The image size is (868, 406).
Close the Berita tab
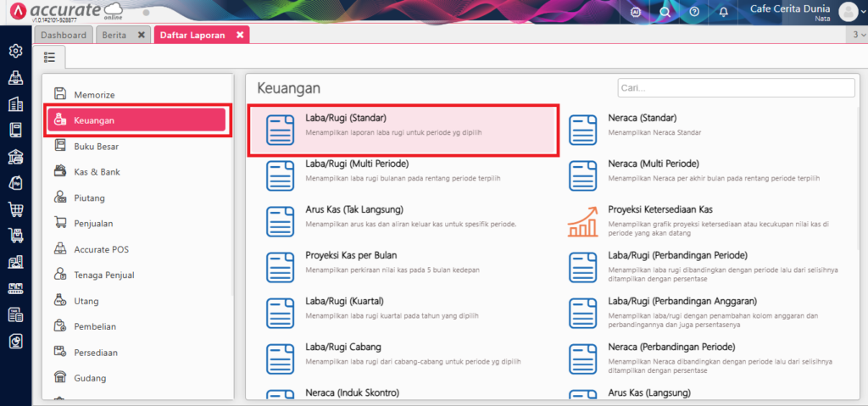[142, 35]
